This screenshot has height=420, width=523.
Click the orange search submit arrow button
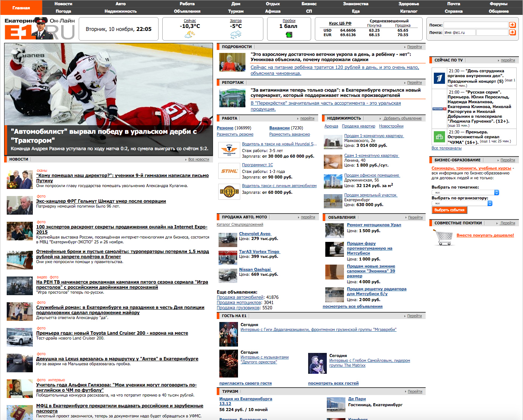513,25
